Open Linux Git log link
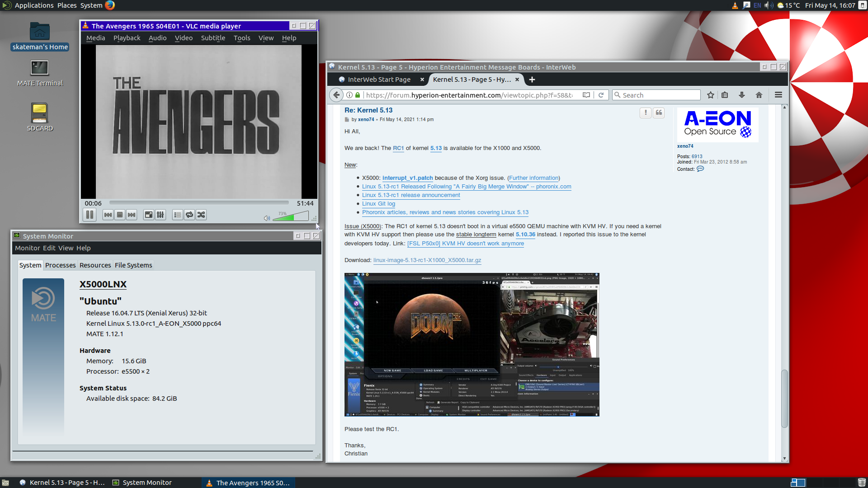868x488 pixels. pos(378,204)
